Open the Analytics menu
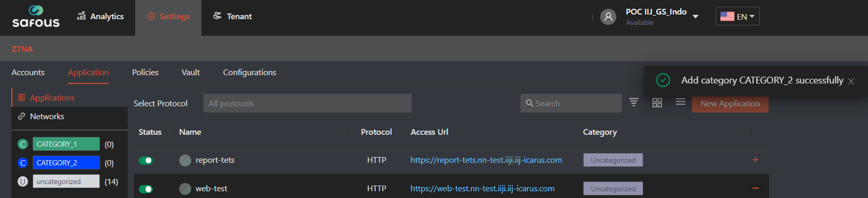Viewport: 868px width, 198px height. coord(100,16)
